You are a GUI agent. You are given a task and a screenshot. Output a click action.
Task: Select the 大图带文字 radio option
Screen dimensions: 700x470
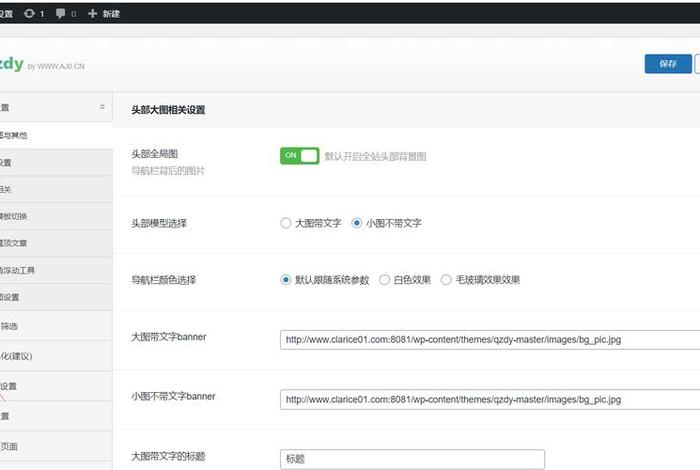(286, 223)
